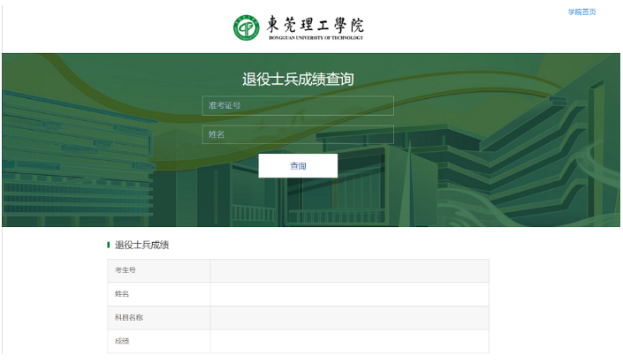Click the round green university emblem
Image resolution: width=623 pixels, height=364 pixels.
point(247,27)
